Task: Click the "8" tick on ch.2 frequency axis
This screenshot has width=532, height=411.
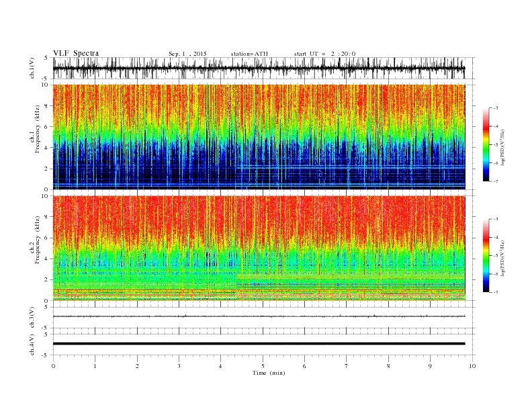Action: [x=47, y=217]
